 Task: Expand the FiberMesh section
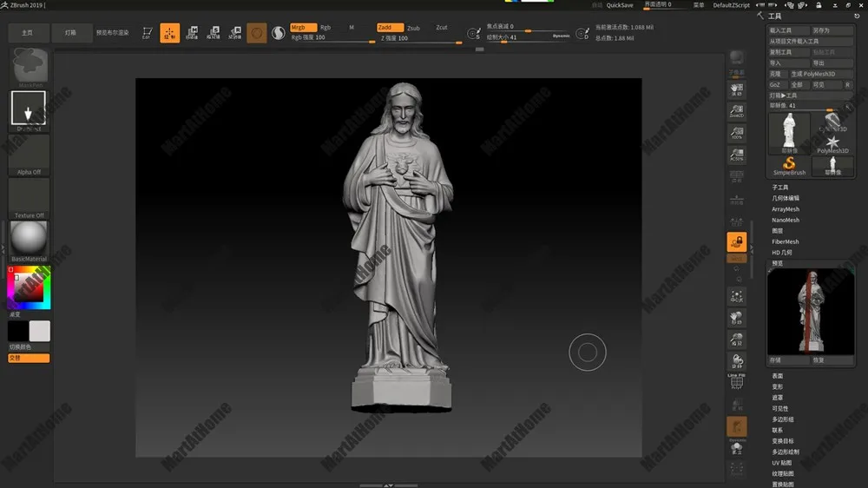[786, 241]
